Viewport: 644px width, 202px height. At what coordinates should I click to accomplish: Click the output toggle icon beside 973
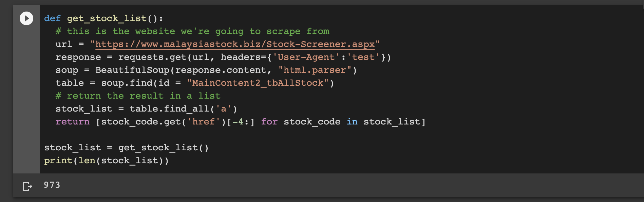point(27,186)
